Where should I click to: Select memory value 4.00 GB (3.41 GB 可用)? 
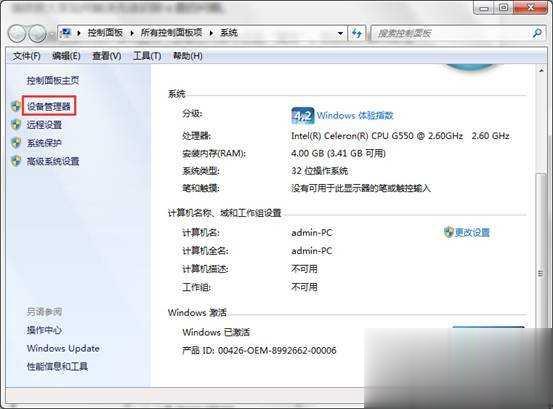click(x=338, y=153)
